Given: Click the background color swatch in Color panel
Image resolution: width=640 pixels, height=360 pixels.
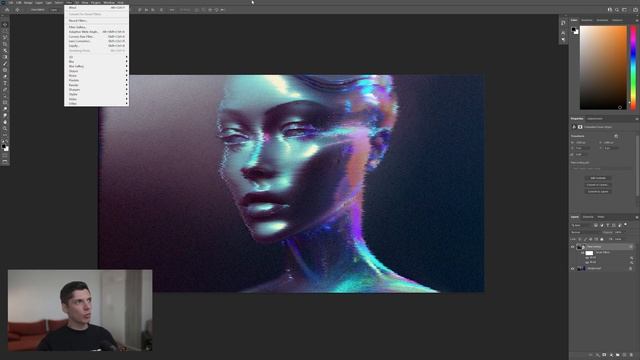Looking at the screenshot, I should tap(576, 32).
